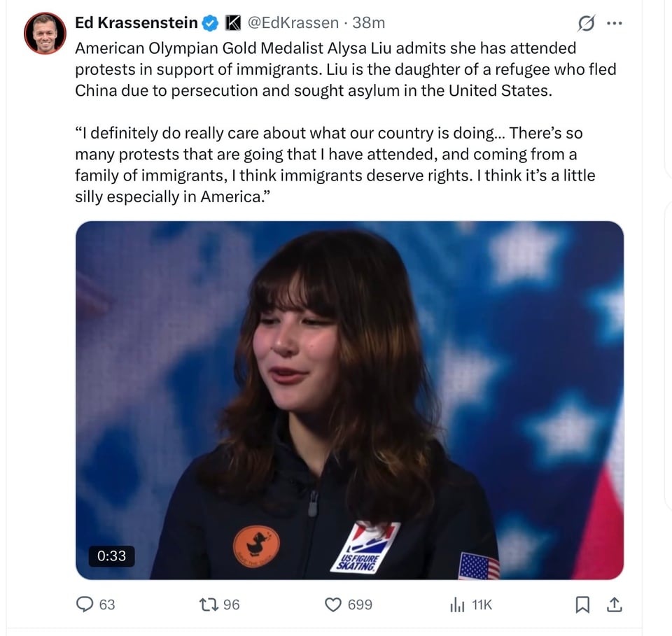672x636 pixels.
Task: Bookmark this tweet
Action: [582, 605]
